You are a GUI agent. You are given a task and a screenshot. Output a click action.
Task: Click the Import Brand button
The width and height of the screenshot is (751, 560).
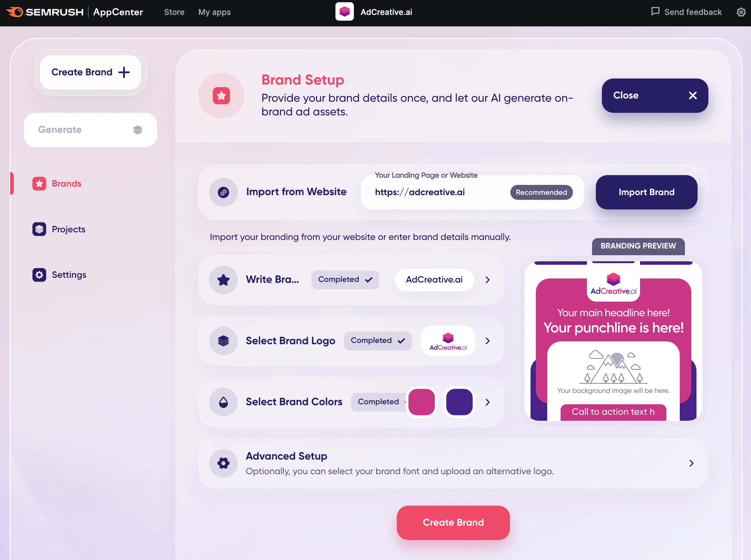[x=646, y=192]
